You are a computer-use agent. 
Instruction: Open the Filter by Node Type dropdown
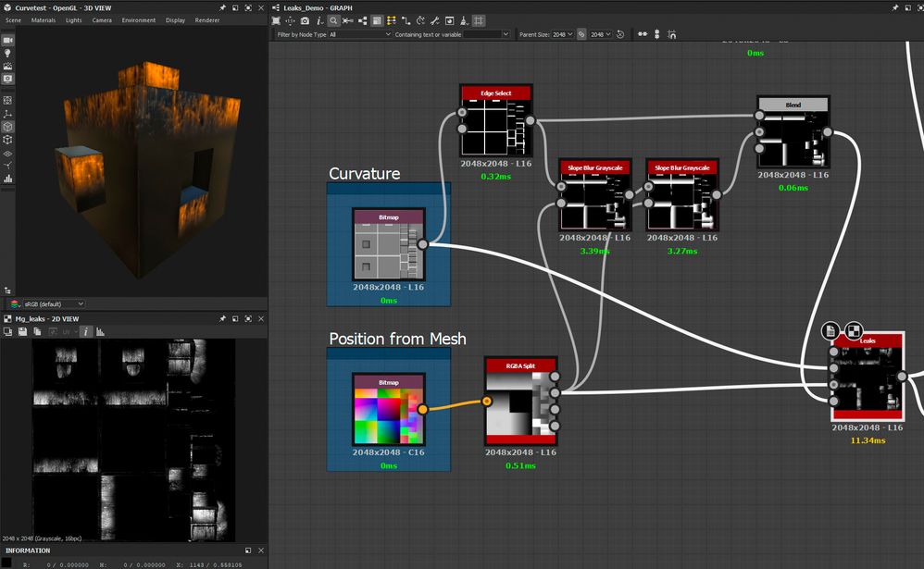[358, 34]
